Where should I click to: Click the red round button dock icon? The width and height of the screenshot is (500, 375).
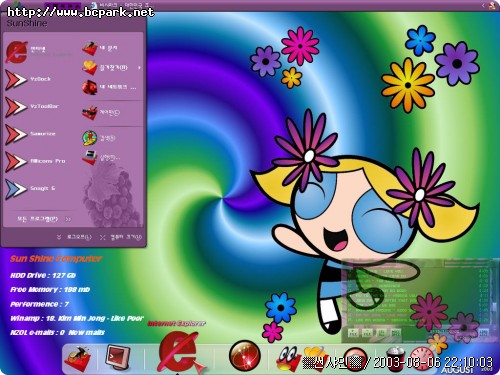(x=355, y=359)
